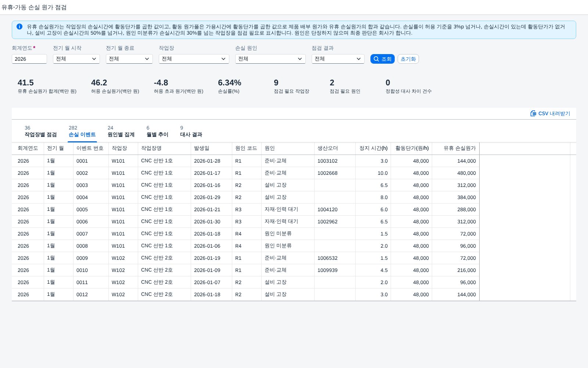Switch to the 원인별 집계 tab
The height and width of the screenshot is (368, 588).
tap(121, 131)
